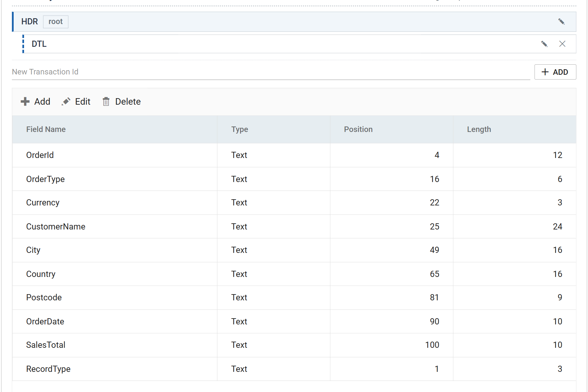This screenshot has width=588, height=392.
Task: Click position value 49 in City row
Action: [434, 250]
